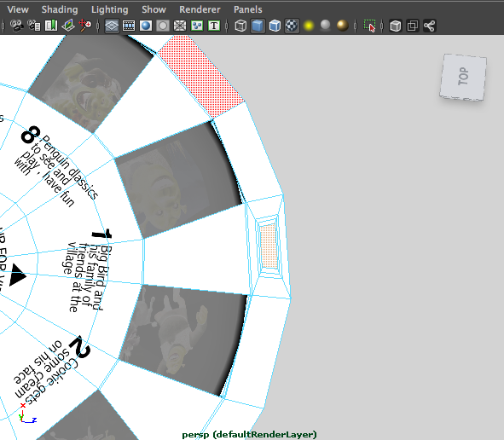
Task: Open the Show menu
Action: click(x=154, y=9)
